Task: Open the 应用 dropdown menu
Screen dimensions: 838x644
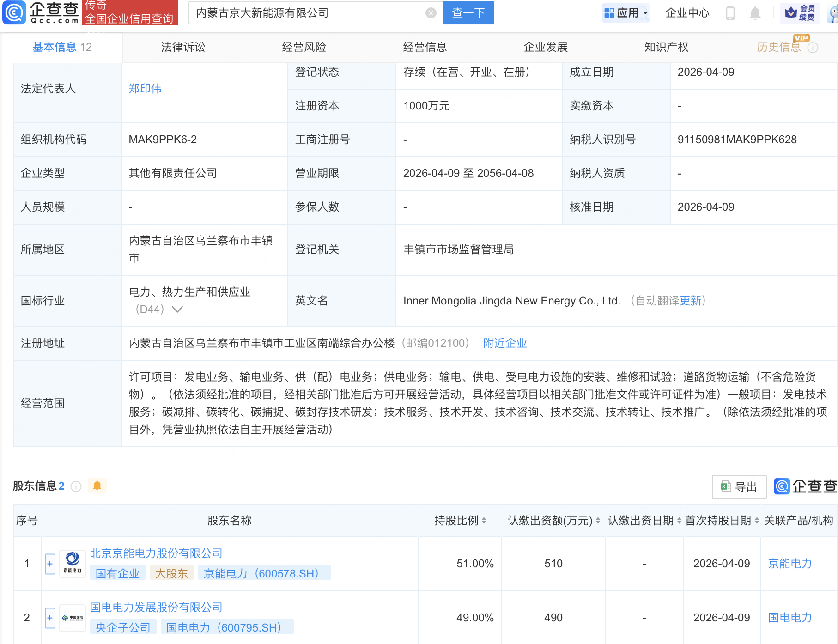Action: 626,13
